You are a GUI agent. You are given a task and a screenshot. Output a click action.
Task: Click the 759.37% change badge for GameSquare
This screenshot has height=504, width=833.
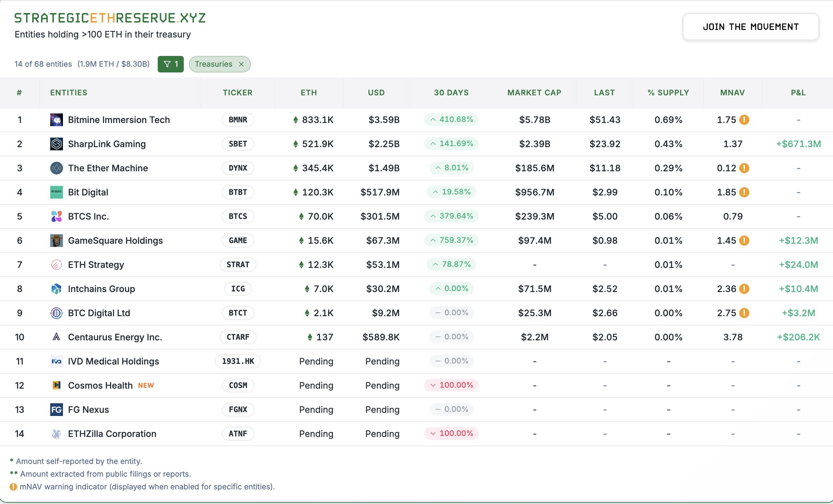click(451, 240)
